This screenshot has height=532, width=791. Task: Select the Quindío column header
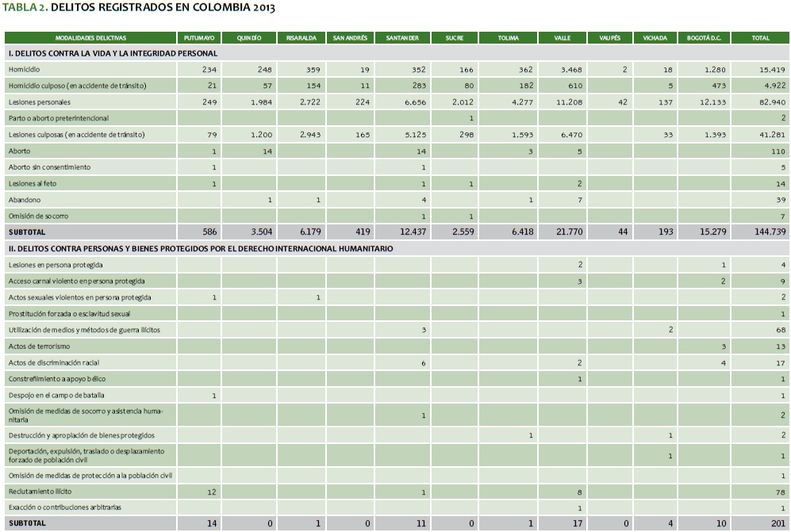248,38
